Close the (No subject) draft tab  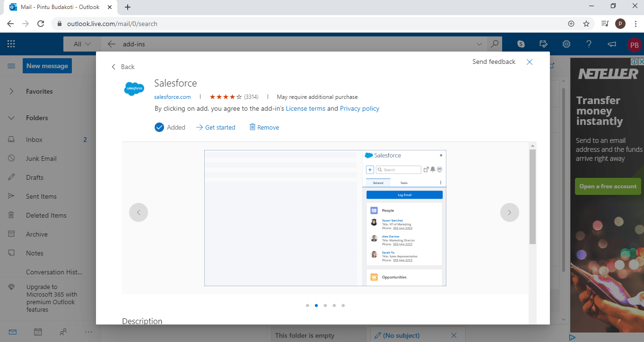[x=454, y=335]
